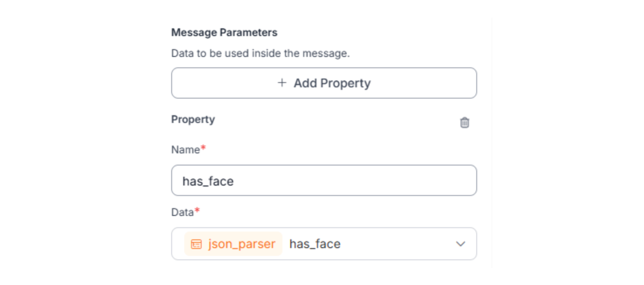Click the Add Property button
Viewport: 644px width, 285px height.
[x=324, y=83]
